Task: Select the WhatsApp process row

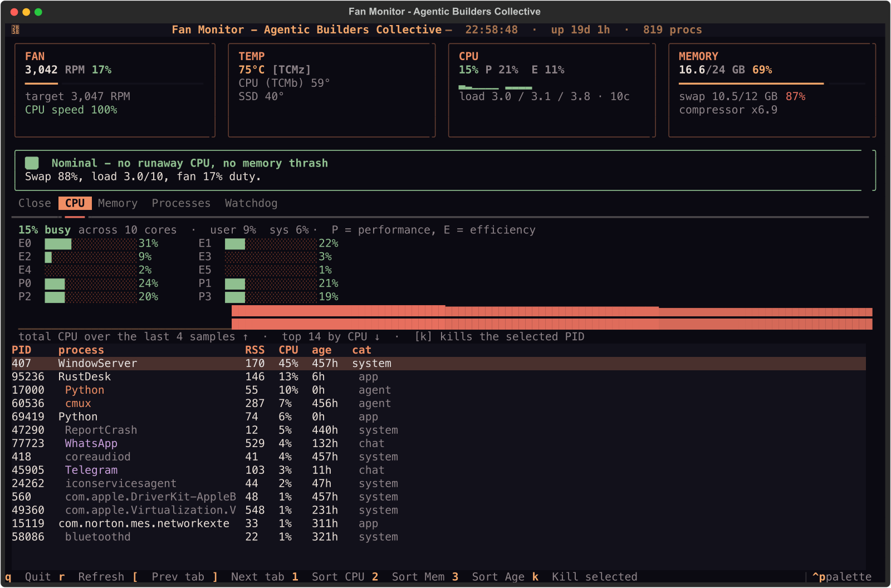Action: (439, 443)
